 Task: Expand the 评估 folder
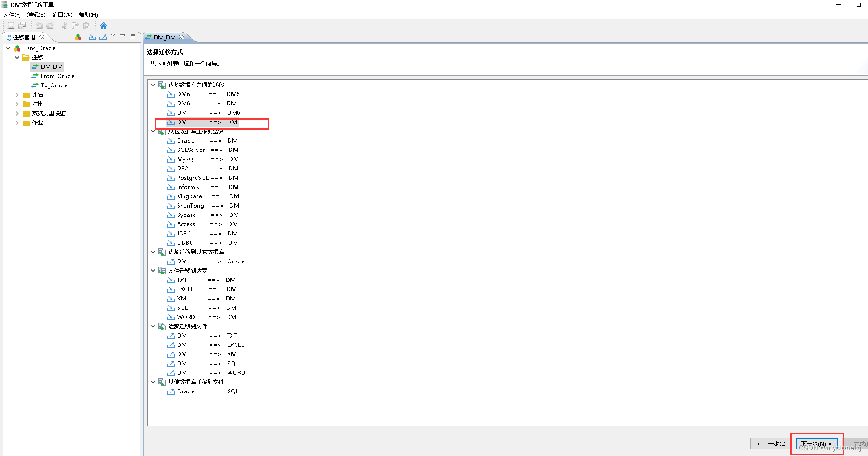point(17,95)
